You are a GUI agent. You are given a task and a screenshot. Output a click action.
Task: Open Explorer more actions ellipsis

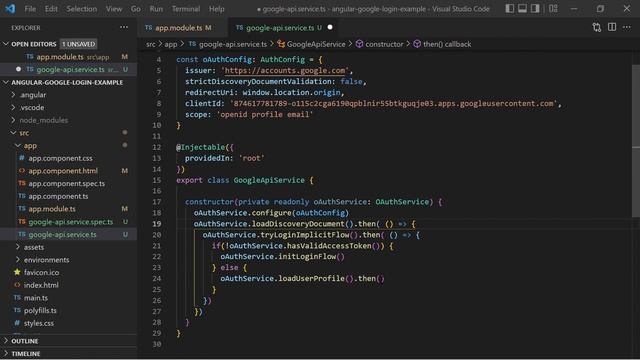click(x=124, y=27)
